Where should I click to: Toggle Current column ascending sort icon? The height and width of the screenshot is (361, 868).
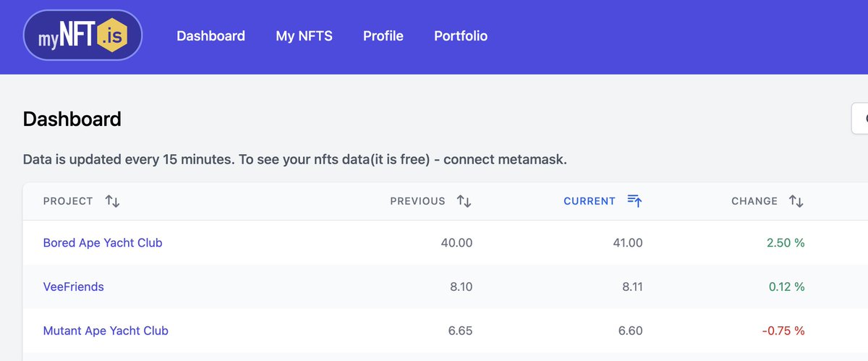(x=634, y=201)
